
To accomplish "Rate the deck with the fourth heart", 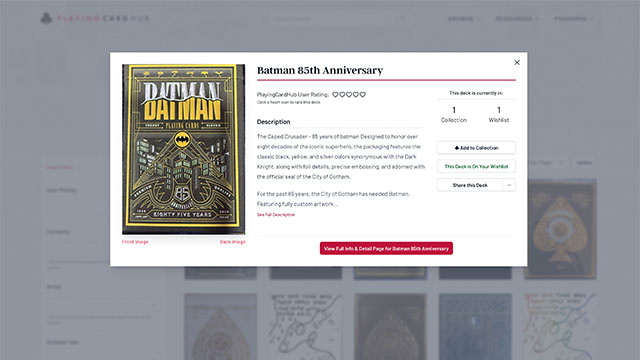I will [x=356, y=94].
